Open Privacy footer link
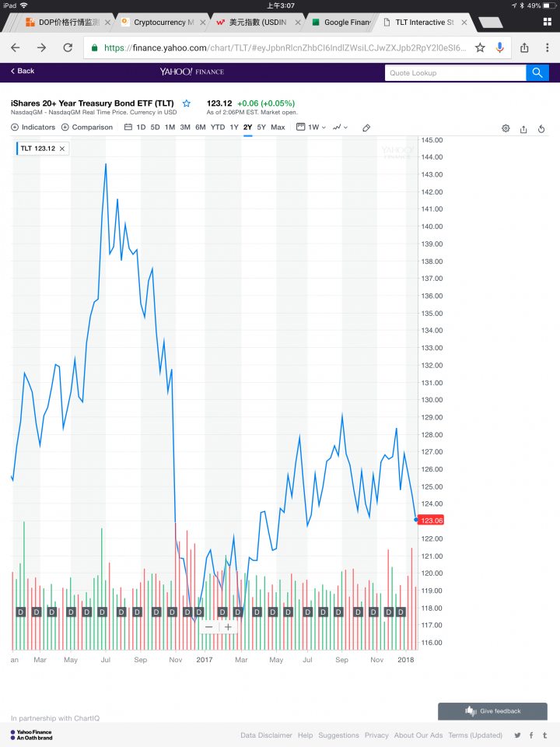This screenshot has height=747, width=560. point(376,735)
